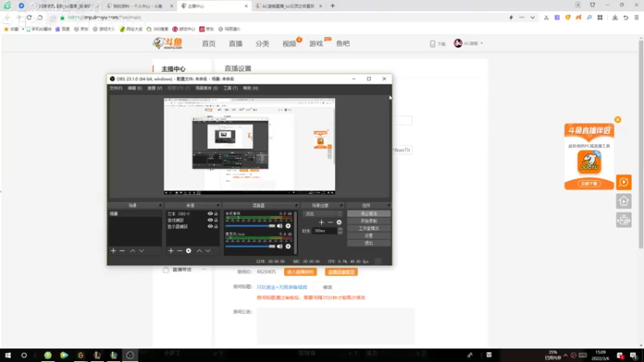This screenshot has height=362, width=644.
Task: Click the 工作室模式 button in OBS
Action: [369, 228]
